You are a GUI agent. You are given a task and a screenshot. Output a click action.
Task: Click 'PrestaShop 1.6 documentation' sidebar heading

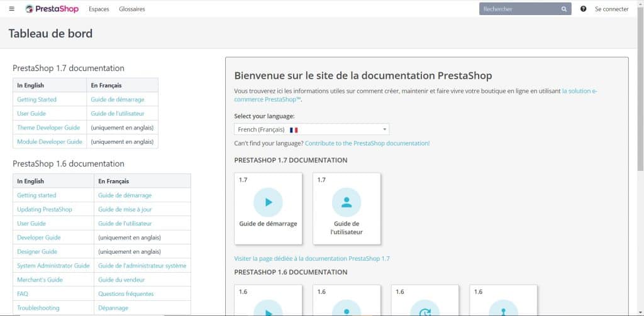69,164
